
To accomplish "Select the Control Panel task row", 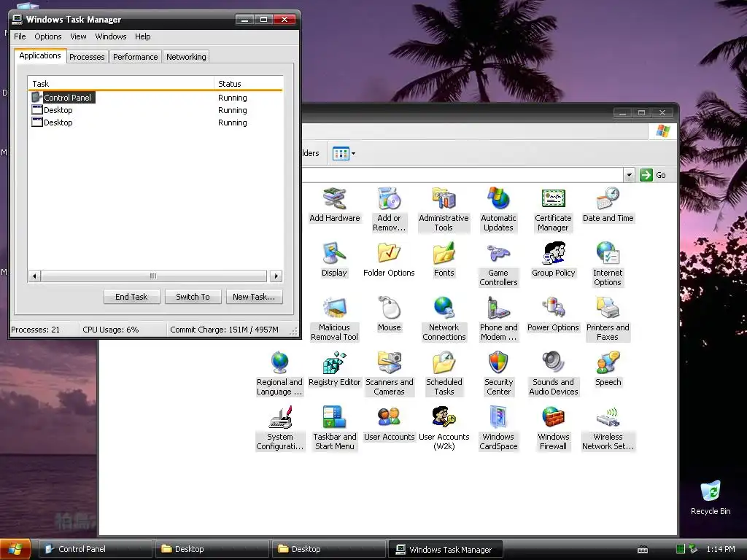I will point(155,98).
